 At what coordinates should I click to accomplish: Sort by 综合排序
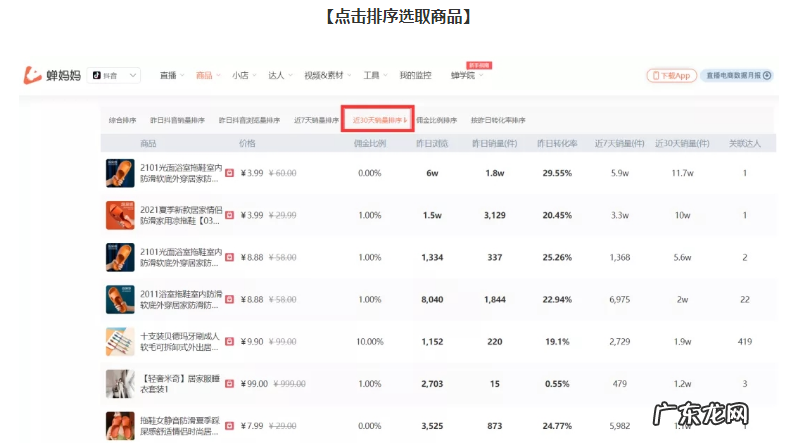[122, 120]
